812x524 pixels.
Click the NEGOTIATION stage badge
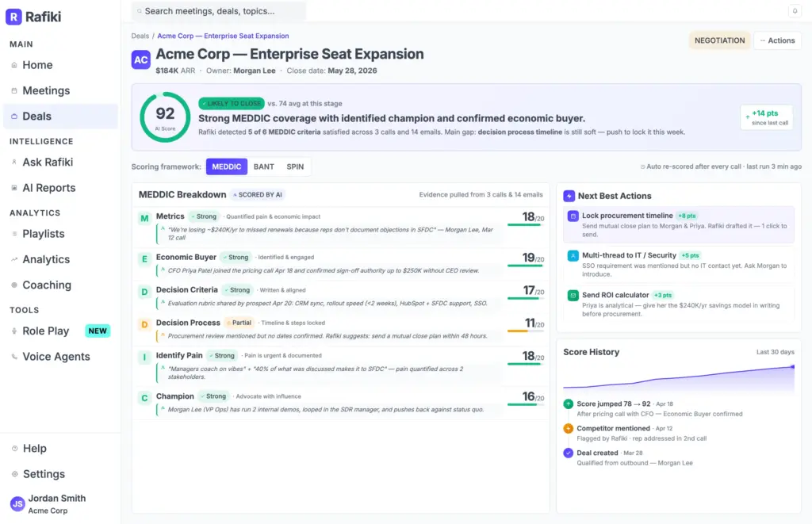coord(719,40)
